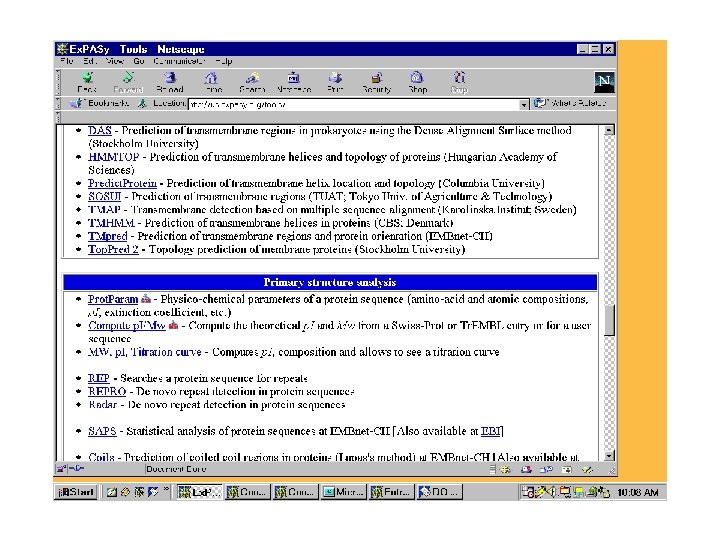Open the Edit menu
Viewport: 720px width, 540px height.
tap(89, 61)
